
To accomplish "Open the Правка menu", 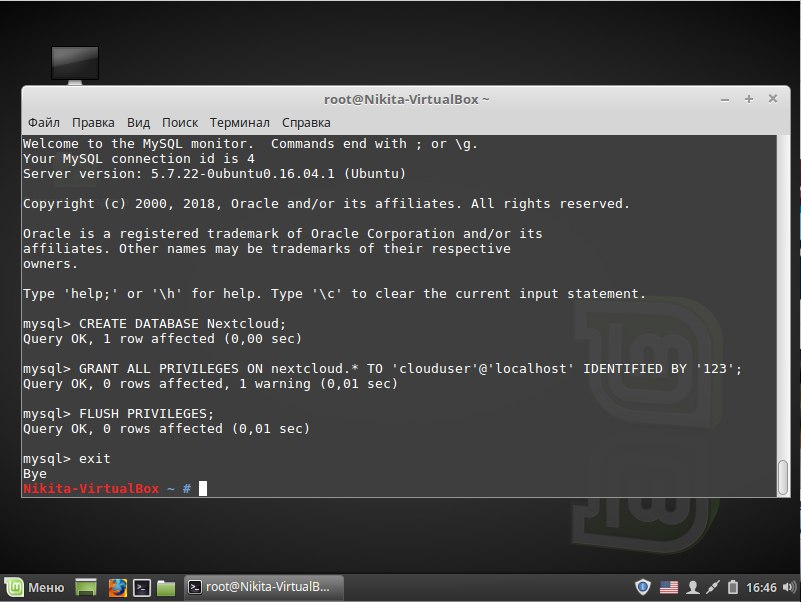I will pos(93,123).
